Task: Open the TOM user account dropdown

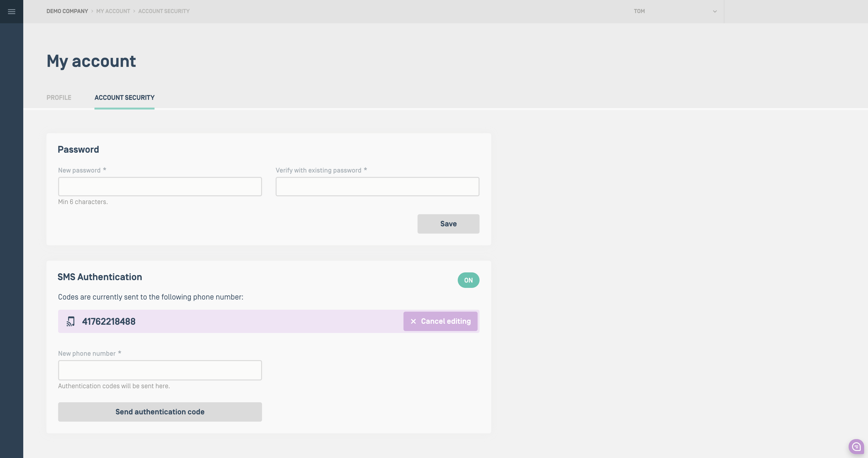Action: tap(639, 11)
